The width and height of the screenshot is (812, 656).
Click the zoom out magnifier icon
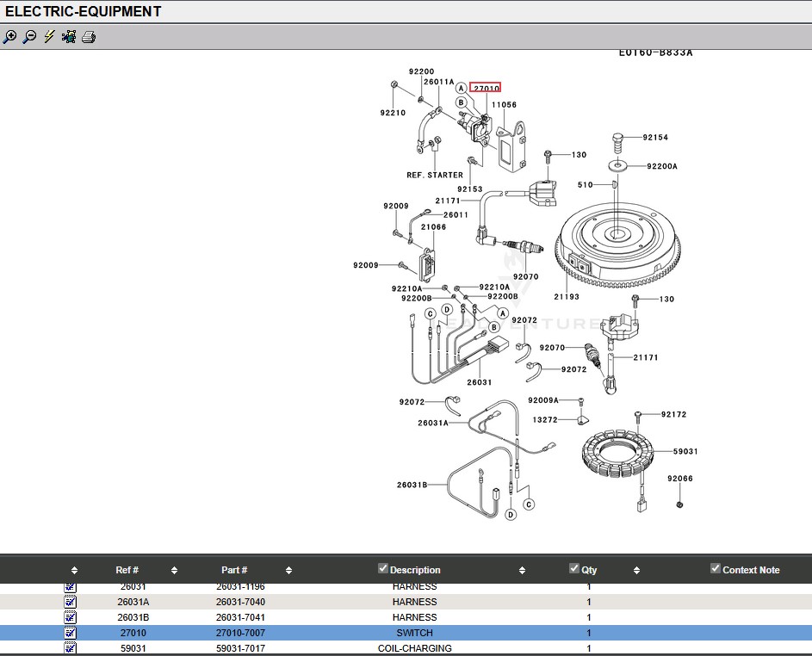(x=29, y=37)
